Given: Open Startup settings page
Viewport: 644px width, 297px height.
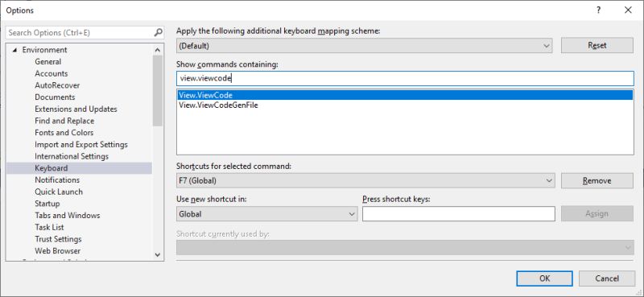Looking at the screenshot, I should (x=47, y=204).
